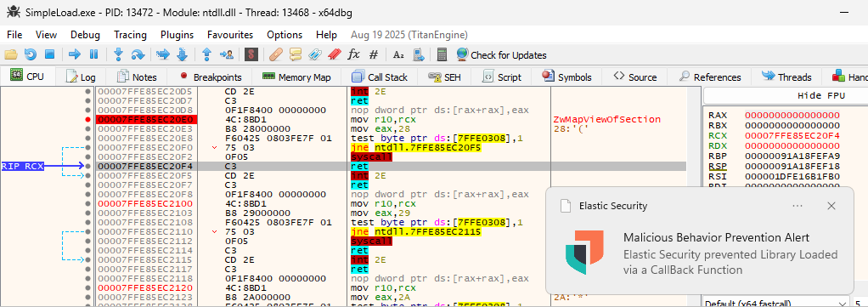Viewport: 868px width, 307px height.
Task: Toggle breakpoint bullet at address 00007FFE85EC2120
Action: point(88,288)
